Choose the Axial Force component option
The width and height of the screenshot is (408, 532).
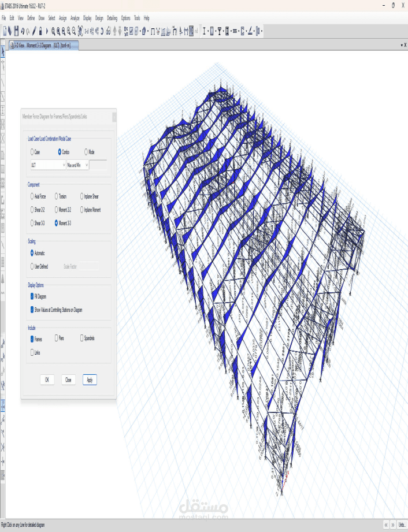tap(32, 196)
